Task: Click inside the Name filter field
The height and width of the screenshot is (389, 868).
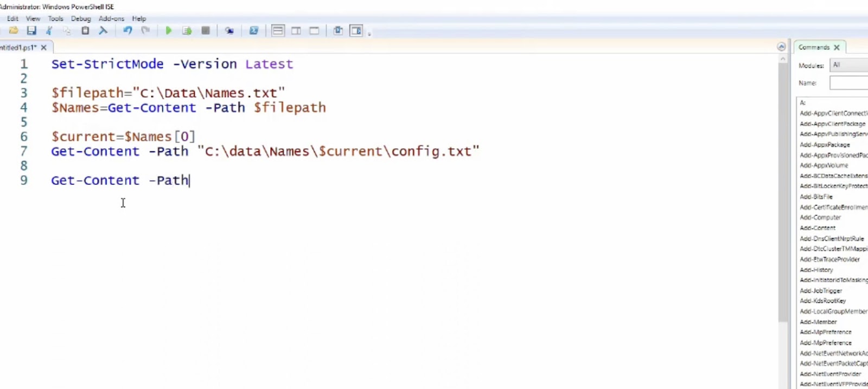Action: [849, 83]
